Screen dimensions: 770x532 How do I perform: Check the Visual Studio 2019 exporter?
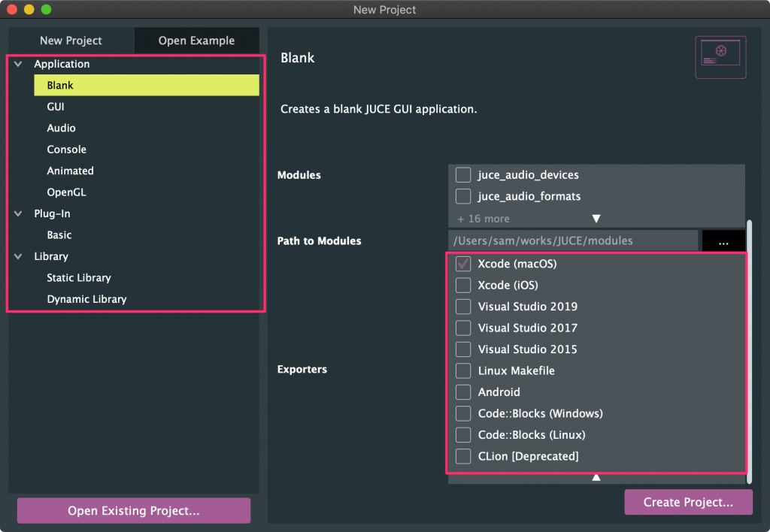pyautogui.click(x=463, y=307)
